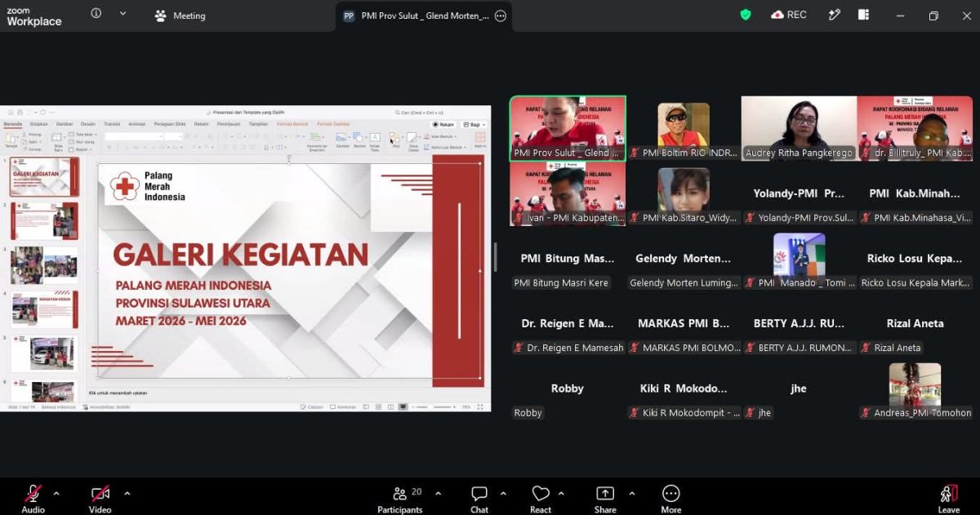Click the panel divider handle beside shared screen

click(x=496, y=257)
